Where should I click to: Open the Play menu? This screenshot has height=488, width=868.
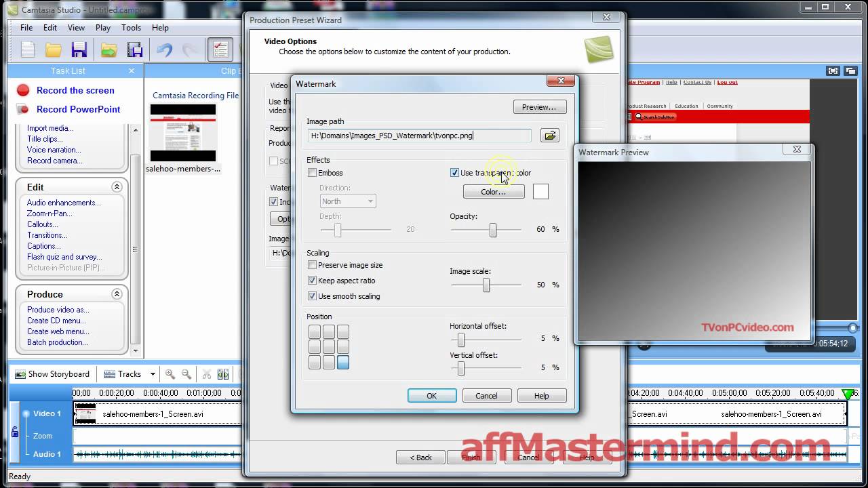pos(103,28)
